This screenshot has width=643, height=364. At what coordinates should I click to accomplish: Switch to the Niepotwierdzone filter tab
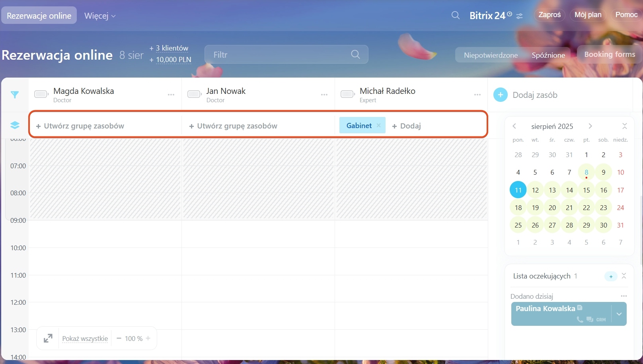[491, 55]
